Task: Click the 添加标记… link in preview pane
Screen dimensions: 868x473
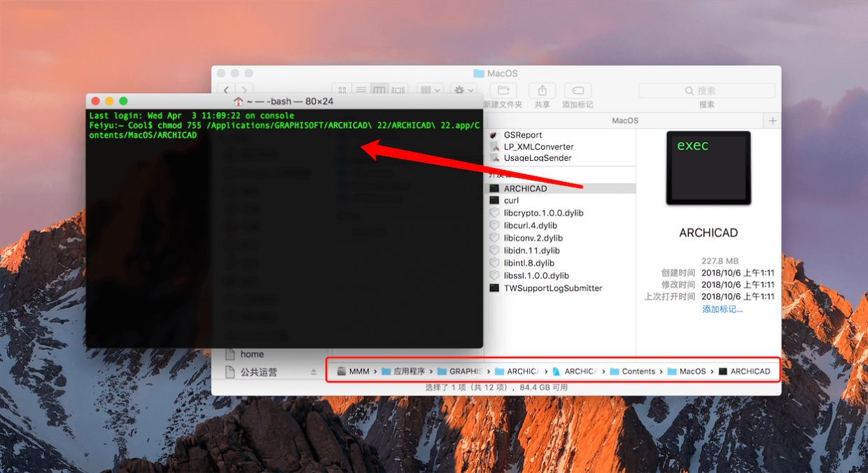Action: (x=722, y=309)
